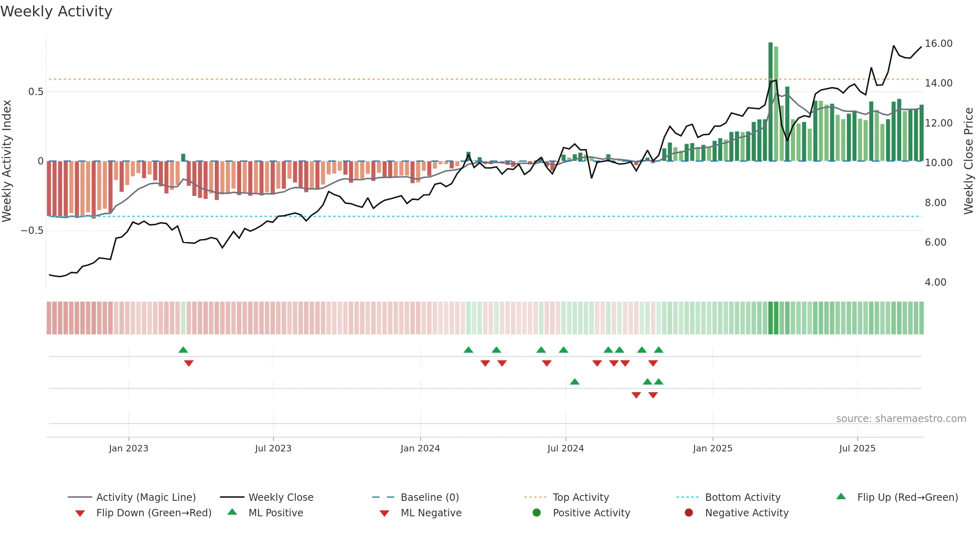Click the Weekly Activity Index axis title
Screen dimensions: 980x551
point(7,161)
